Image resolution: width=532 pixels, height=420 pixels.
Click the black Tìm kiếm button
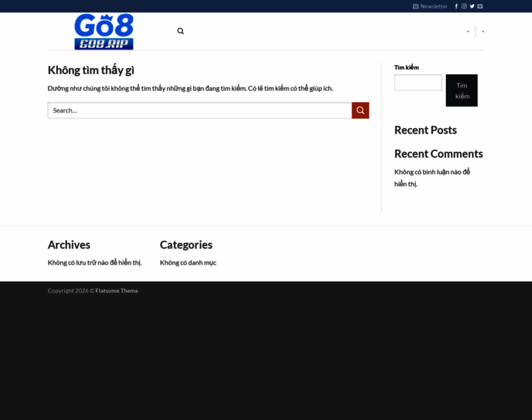coord(461,90)
